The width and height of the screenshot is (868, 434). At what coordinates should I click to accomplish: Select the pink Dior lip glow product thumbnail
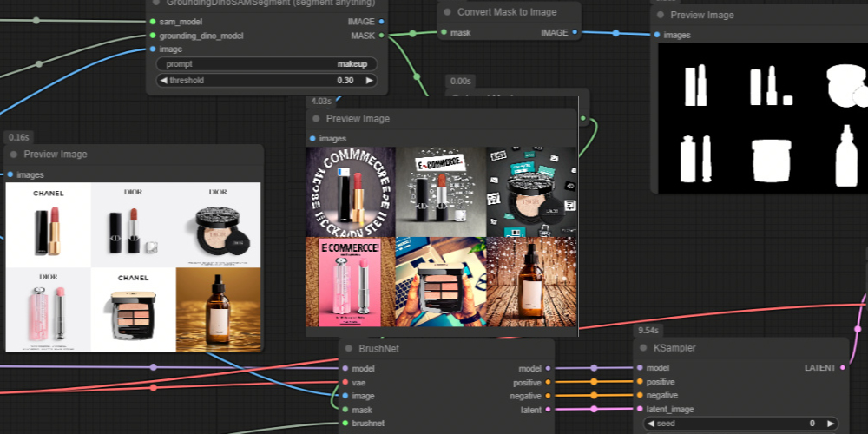point(48,310)
